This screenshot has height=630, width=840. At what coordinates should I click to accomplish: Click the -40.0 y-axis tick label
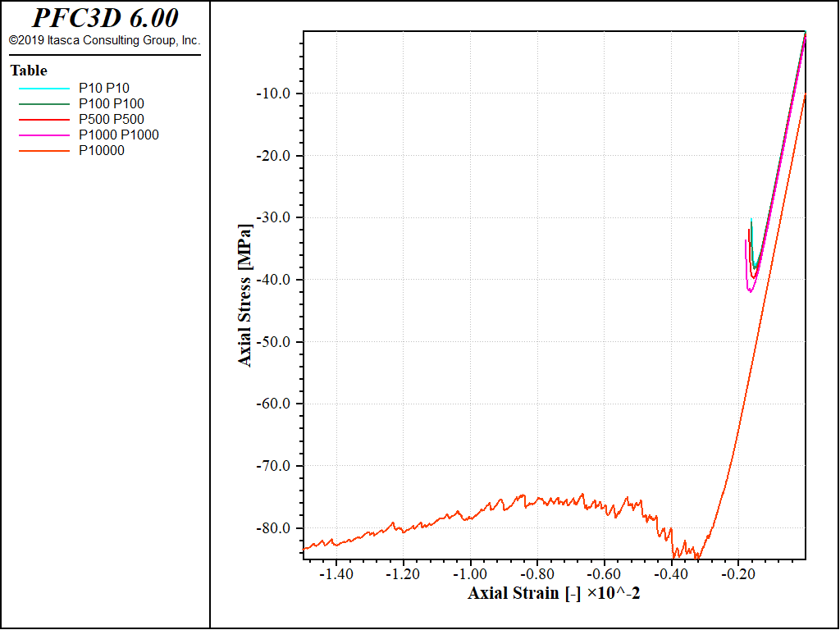pos(274,280)
